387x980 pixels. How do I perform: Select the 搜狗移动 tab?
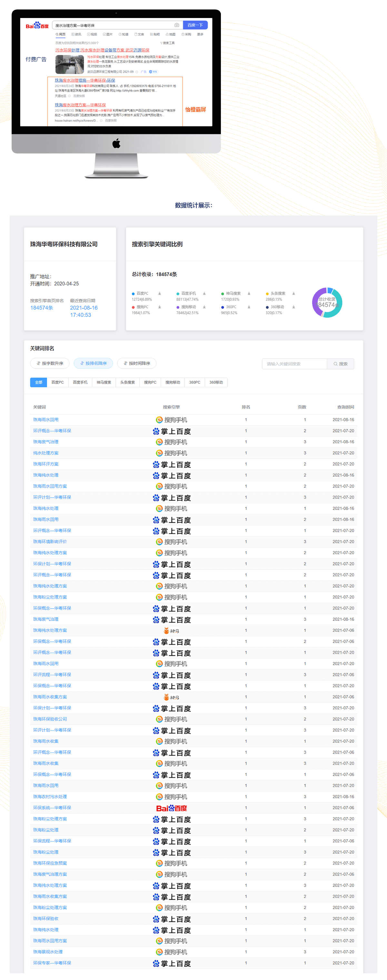[x=173, y=382]
